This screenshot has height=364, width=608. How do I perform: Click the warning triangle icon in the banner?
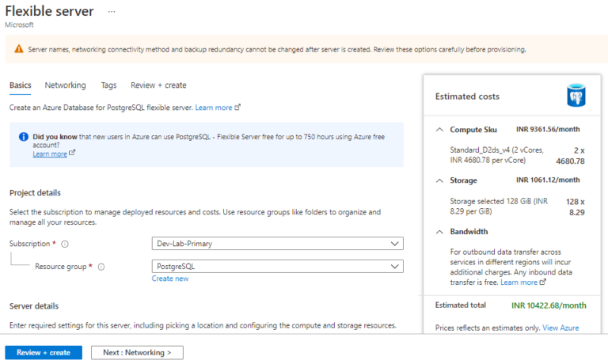click(18, 49)
